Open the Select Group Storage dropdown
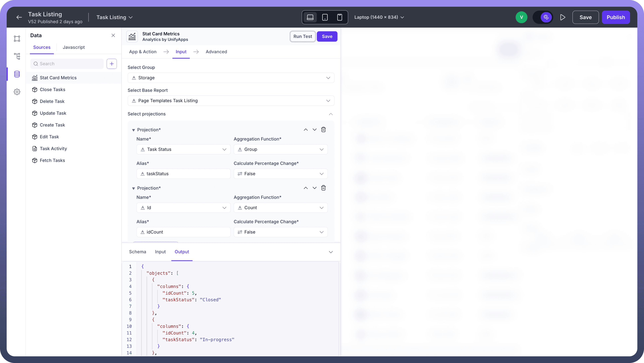The image size is (644, 363). pos(230,78)
